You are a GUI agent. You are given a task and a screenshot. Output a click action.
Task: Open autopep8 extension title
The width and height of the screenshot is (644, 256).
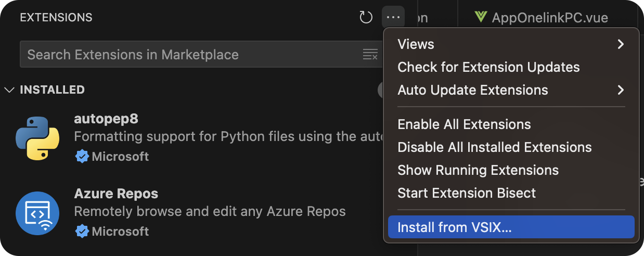point(106,119)
